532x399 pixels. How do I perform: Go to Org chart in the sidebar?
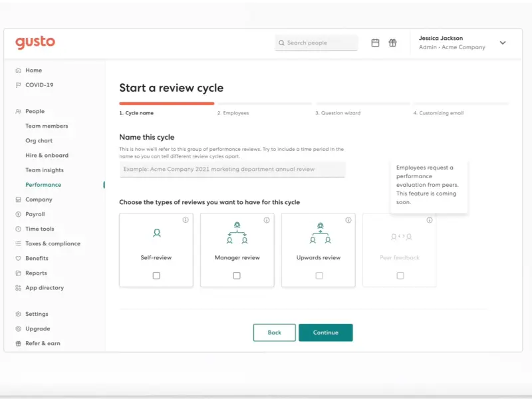(x=39, y=141)
